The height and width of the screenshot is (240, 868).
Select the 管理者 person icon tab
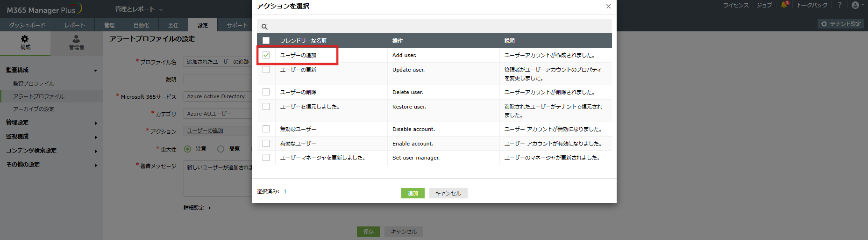coord(76,43)
